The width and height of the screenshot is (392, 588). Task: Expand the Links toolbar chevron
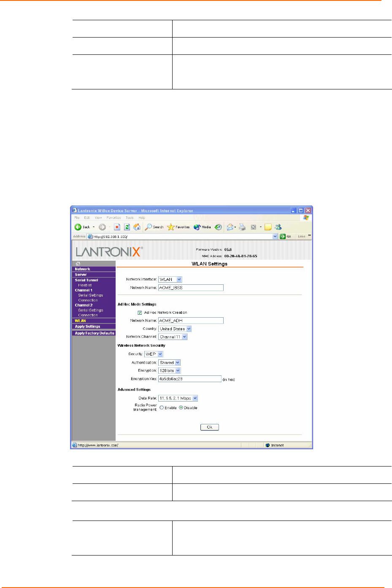coord(309,236)
